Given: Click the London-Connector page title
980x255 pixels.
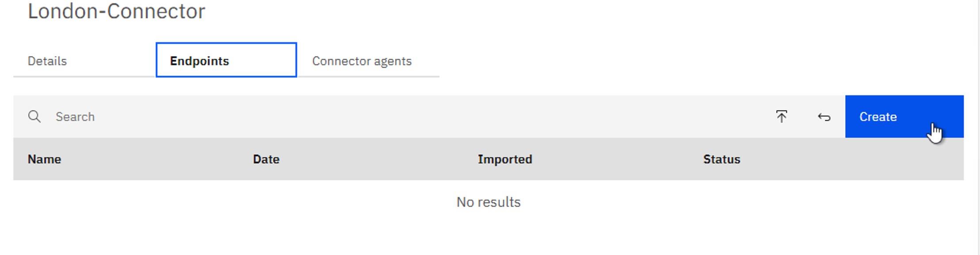Looking at the screenshot, I should click(x=116, y=12).
